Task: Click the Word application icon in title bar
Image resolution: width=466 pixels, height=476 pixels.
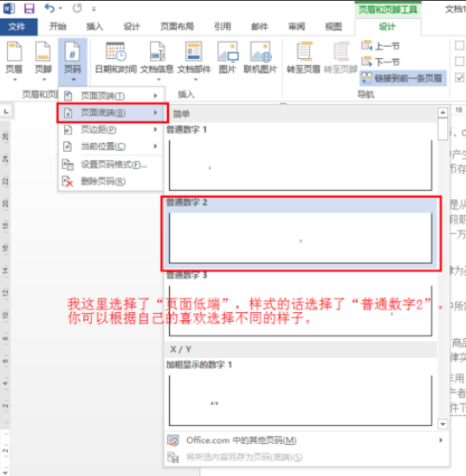Action: pyautogui.click(x=9, y=8)
